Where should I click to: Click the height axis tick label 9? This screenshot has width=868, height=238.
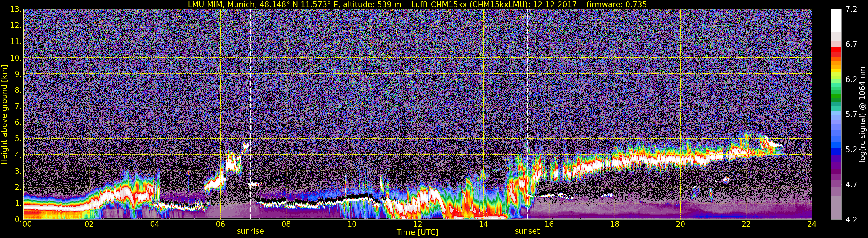pos(18,74)
